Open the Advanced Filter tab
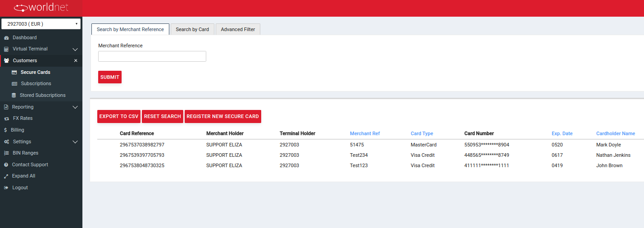 (x=238, y=29)
